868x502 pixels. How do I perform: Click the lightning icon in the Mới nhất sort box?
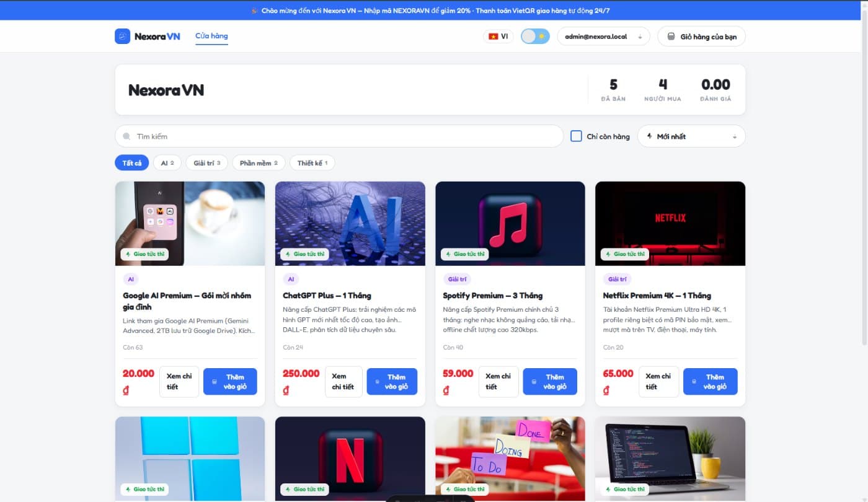[x=649, y=136]
